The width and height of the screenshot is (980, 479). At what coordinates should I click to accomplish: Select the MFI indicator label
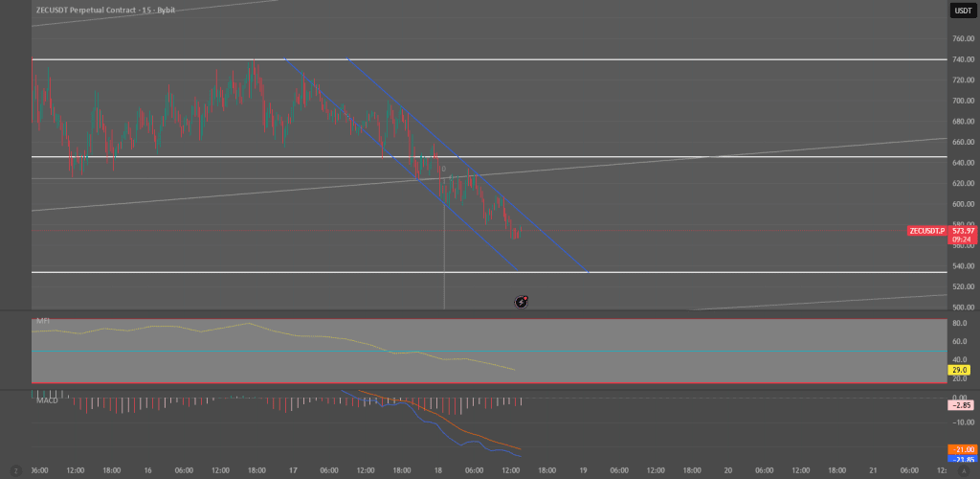42,320
